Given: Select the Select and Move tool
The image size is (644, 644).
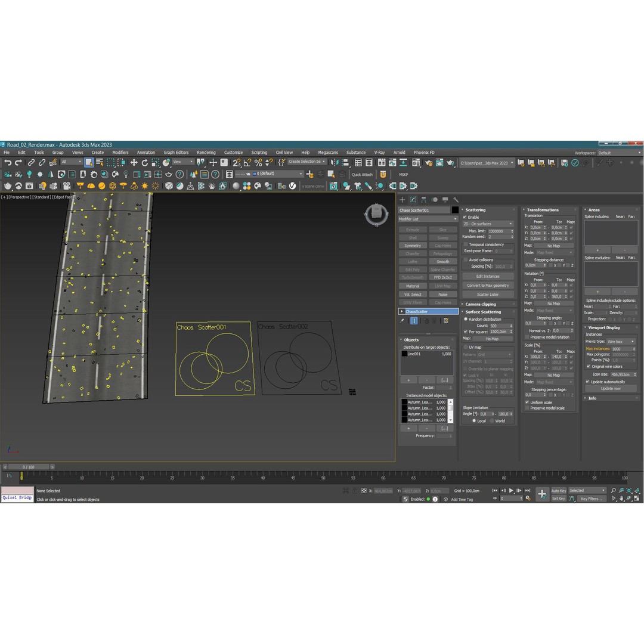Looking at the screenshot, I should pyautogui.click(x=134, y=163).
